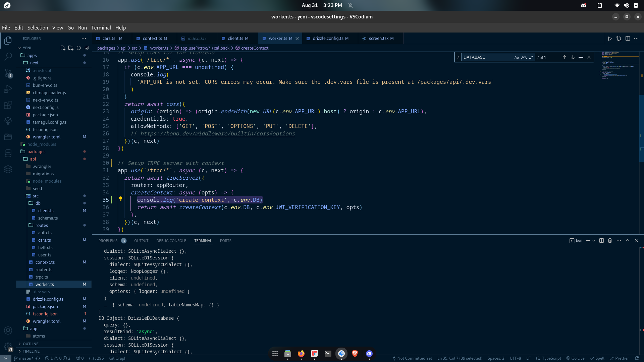Enable regex search in the find widget
644x362 pixels.
pos(531,57)
